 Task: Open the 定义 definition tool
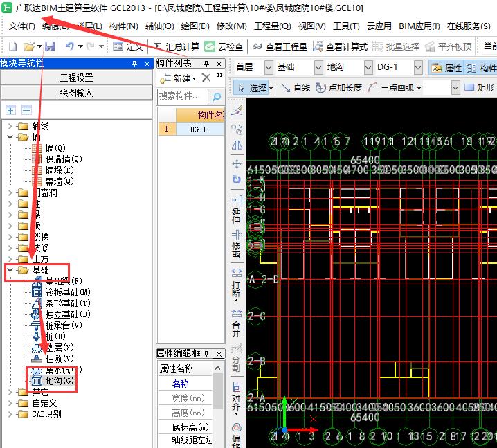pyautogui.click(x=128, y=46)
